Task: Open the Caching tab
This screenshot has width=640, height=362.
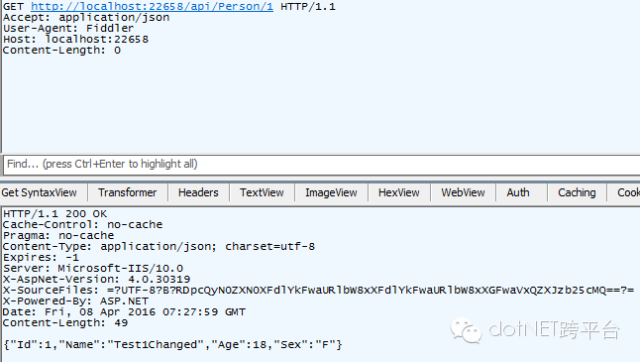Action: (577, 193)
